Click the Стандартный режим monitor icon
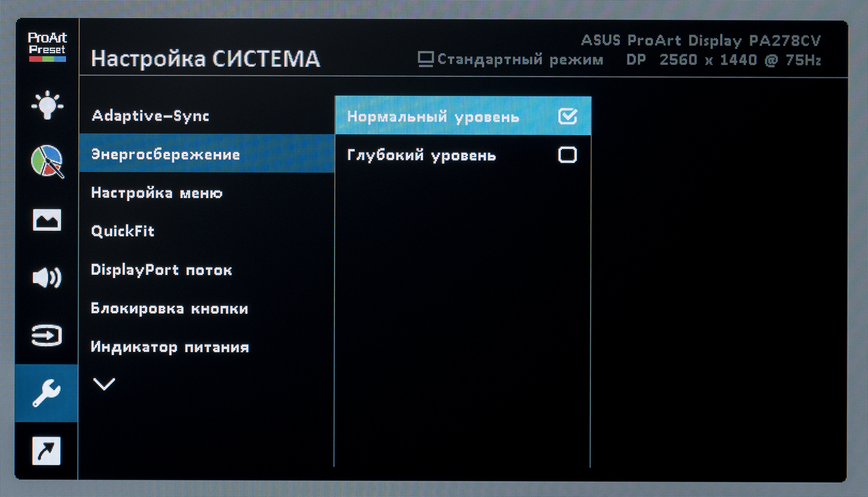868x497 pixels. coord(425,59)
